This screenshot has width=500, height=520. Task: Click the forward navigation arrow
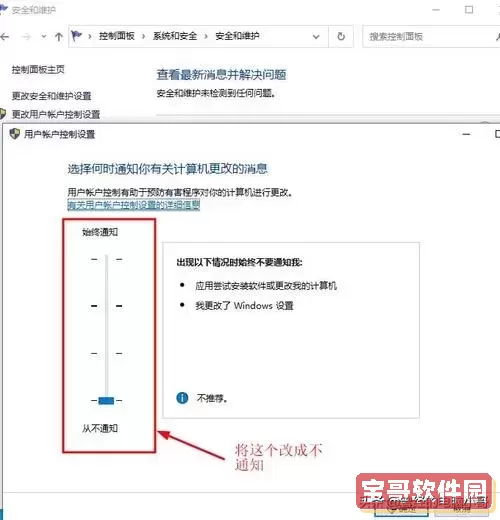click(26, 36)
